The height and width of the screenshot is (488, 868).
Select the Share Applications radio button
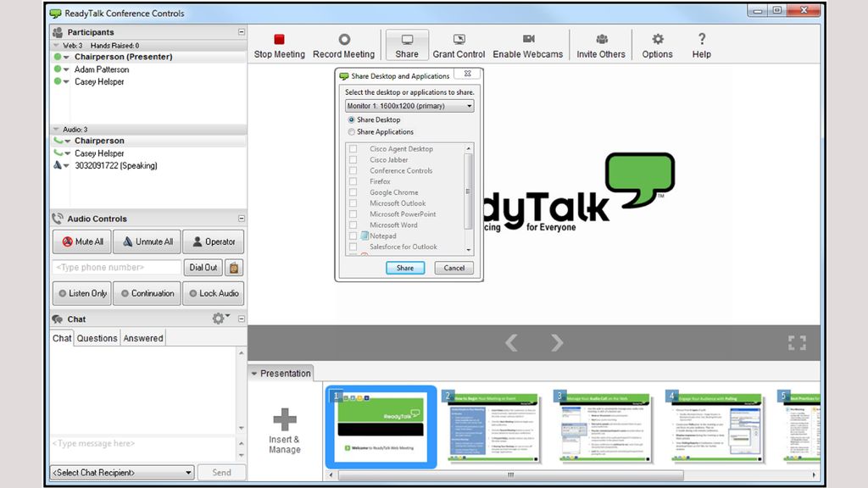(352, 132)
